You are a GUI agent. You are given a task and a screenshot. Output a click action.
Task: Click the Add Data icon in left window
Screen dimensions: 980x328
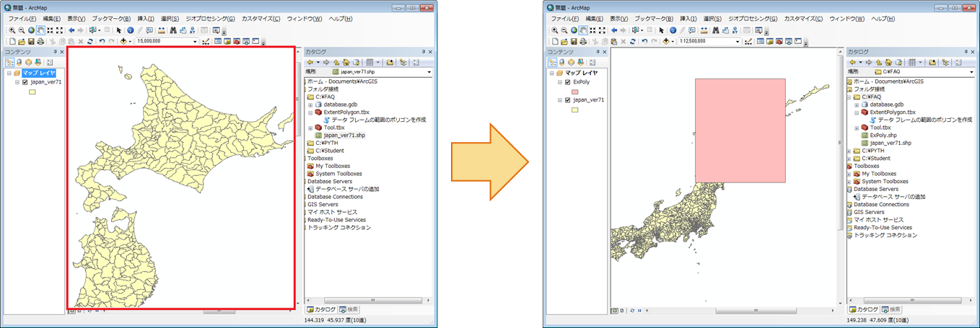(123, 42)
